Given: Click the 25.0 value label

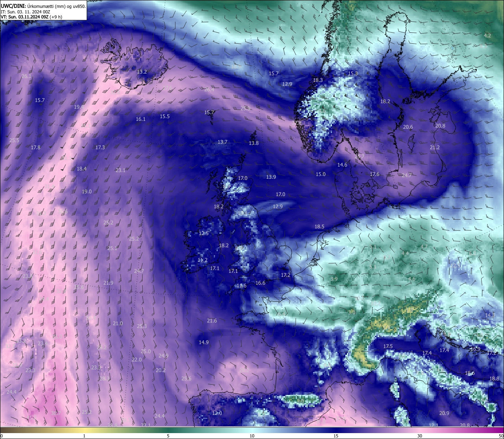Looking at the screenshot, I should (146, 351).
